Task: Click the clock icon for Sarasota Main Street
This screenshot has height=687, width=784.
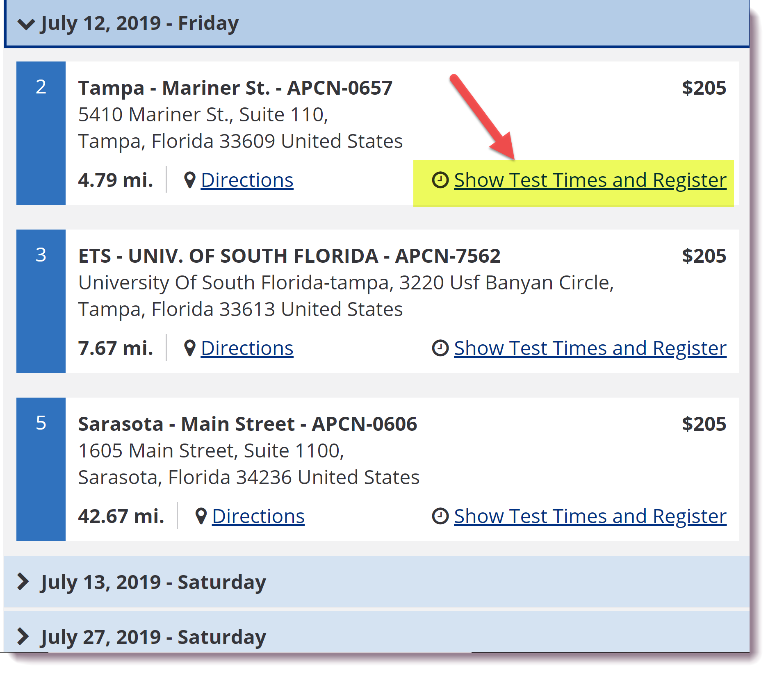Action: point(440,516)
